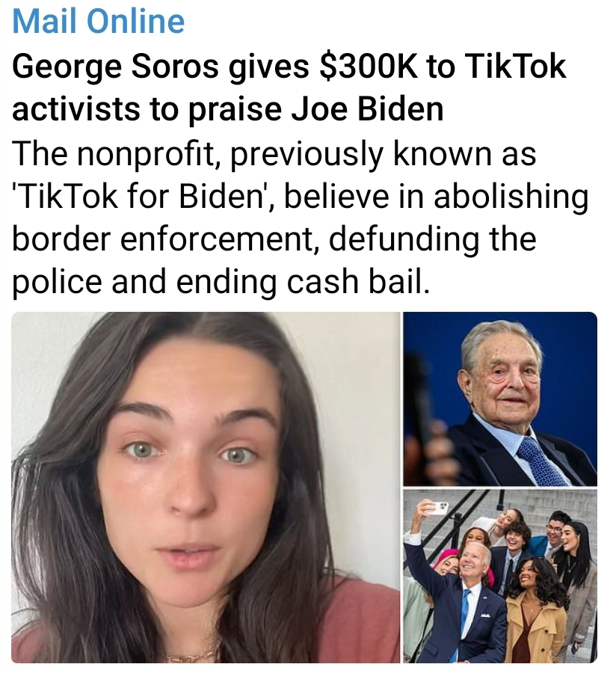The height and width of the screenshot is (673, 616).
Task: Click the raised white smartphone in the selfie photo
Action: (x=437, y=508)
